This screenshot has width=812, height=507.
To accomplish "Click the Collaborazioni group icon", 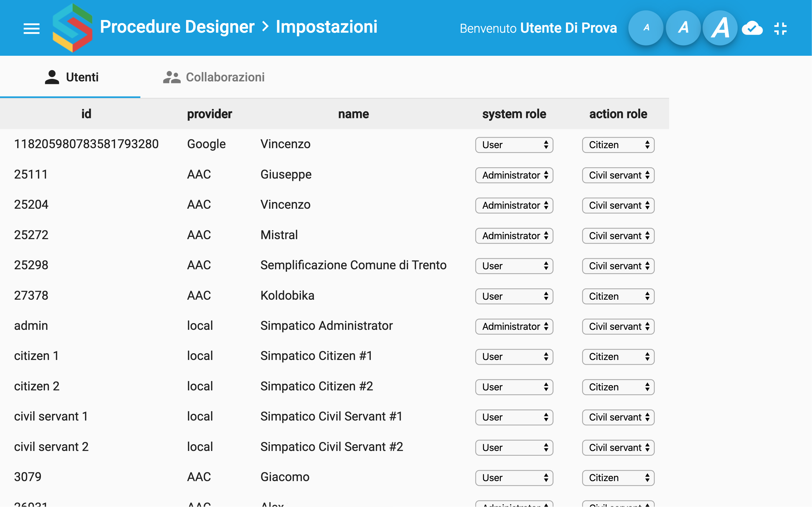I will pyautogui.click(x=172, y=77).
